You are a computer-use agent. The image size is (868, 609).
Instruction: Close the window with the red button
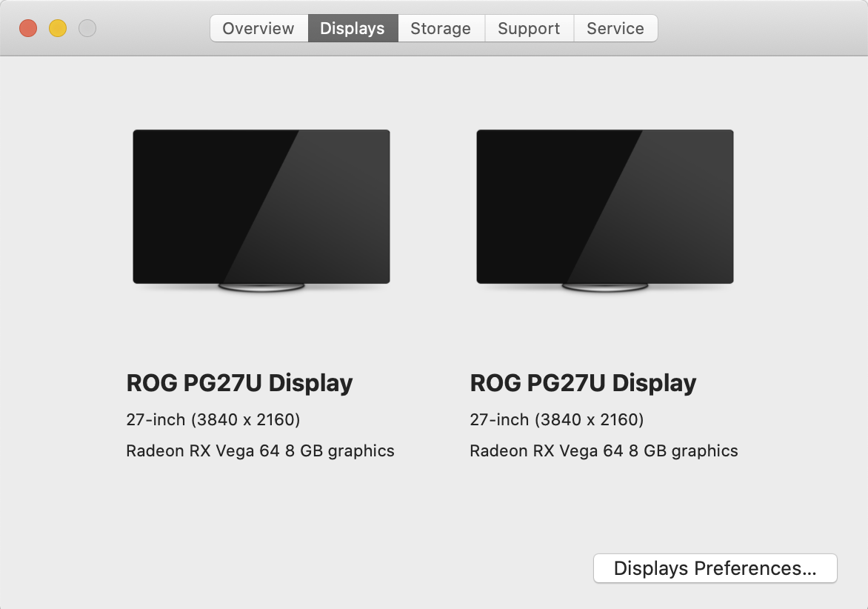(28, 29)
